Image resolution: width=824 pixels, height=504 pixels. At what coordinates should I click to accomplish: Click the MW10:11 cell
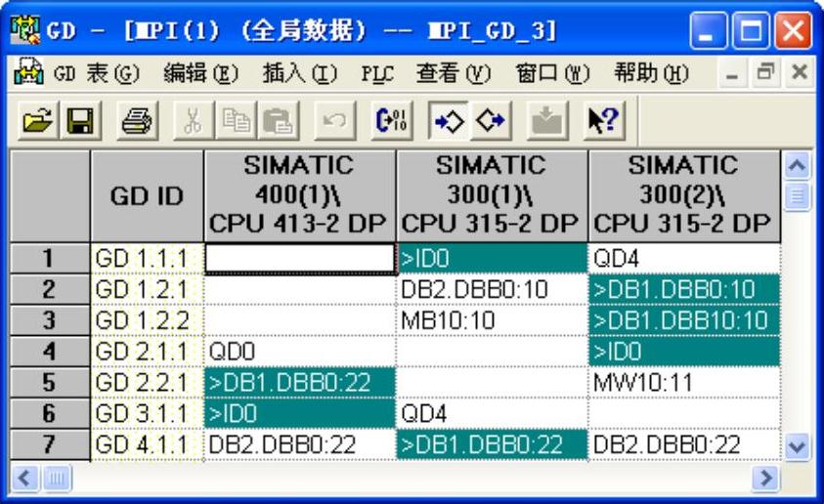(684, 382)
